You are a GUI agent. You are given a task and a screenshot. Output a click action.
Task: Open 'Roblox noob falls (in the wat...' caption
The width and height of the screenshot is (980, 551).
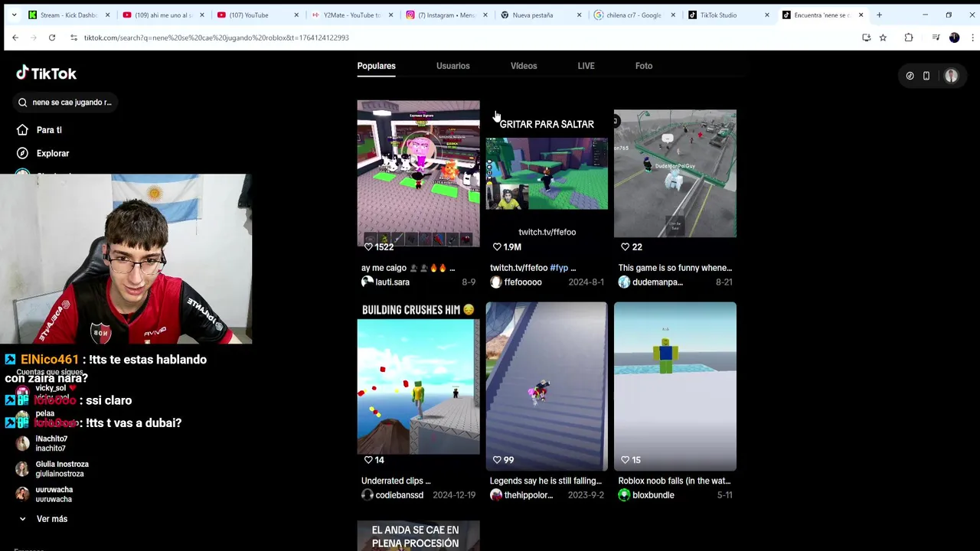point(675,481)
